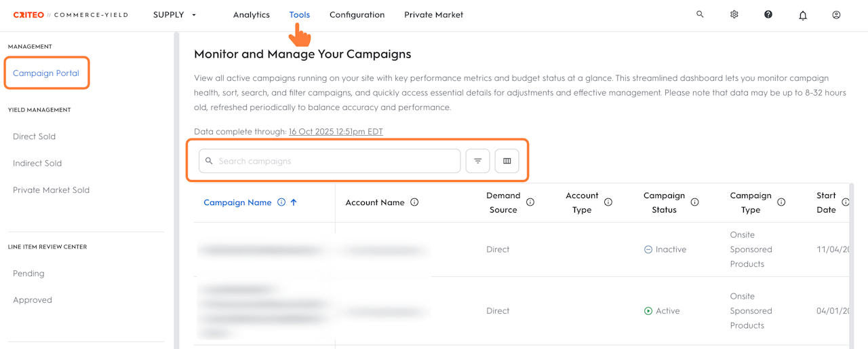The height and width of the screenshot is (349, 868).
Task: Focus the Search campaigns field
Action: 336,161
